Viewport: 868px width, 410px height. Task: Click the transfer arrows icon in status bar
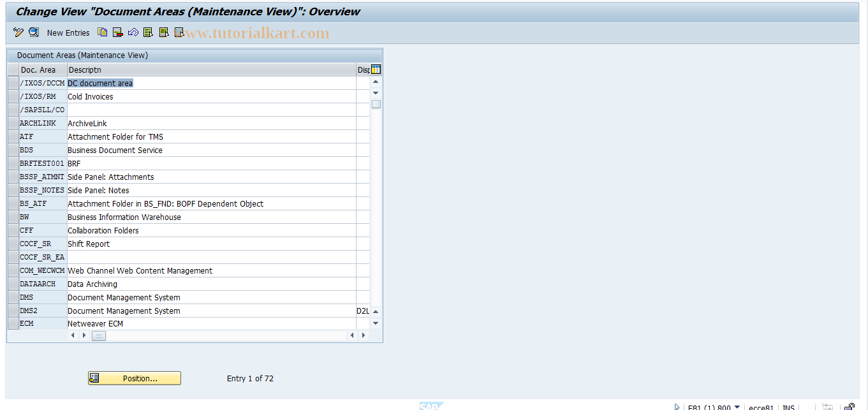point(828,407)
